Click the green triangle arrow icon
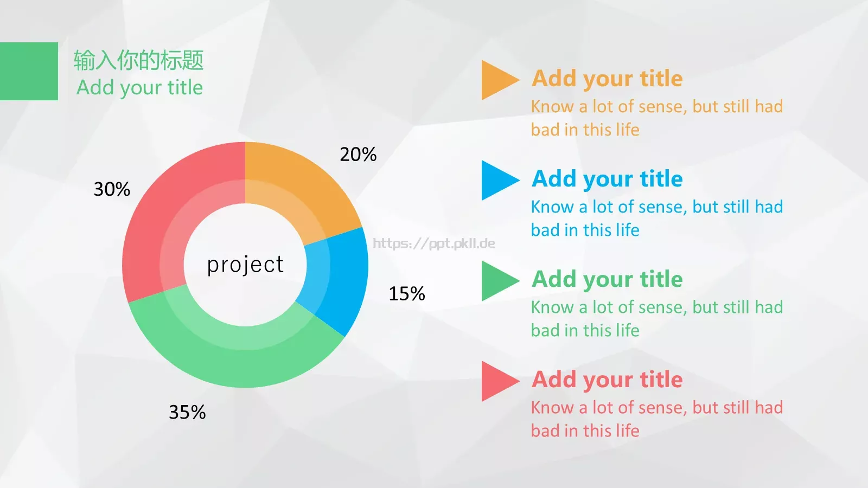The height and width of the screenshot is (488, 868). point(500,281)
